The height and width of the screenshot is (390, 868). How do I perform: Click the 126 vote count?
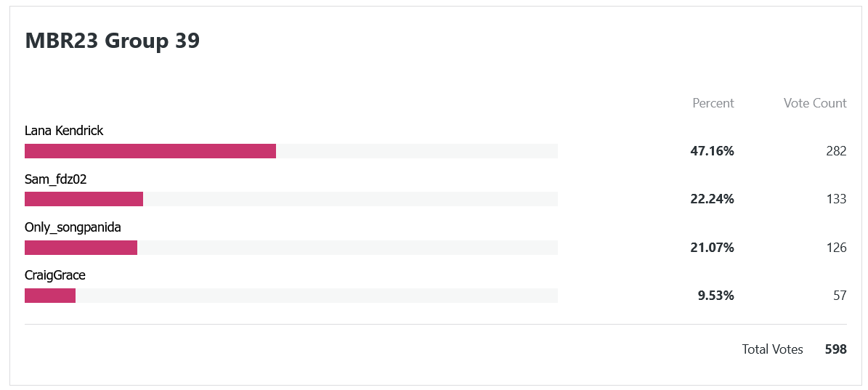pos(836,247)
